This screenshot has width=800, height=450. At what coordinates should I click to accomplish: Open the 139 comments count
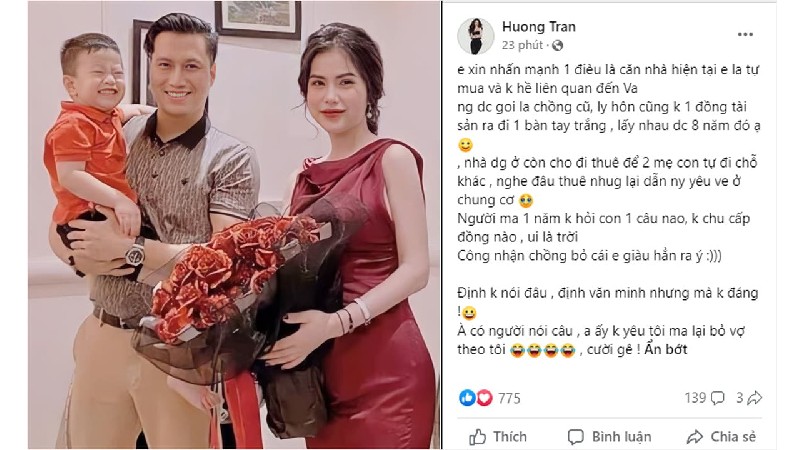695,398
